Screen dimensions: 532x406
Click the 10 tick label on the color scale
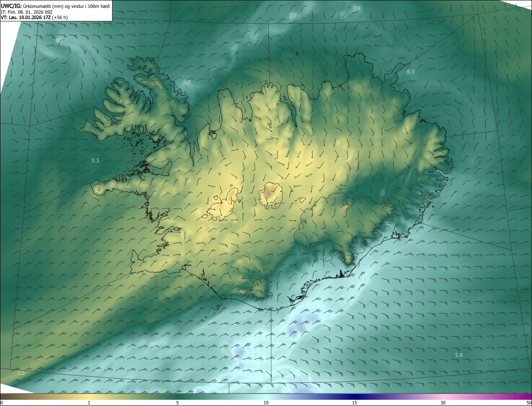click(266, 403)
